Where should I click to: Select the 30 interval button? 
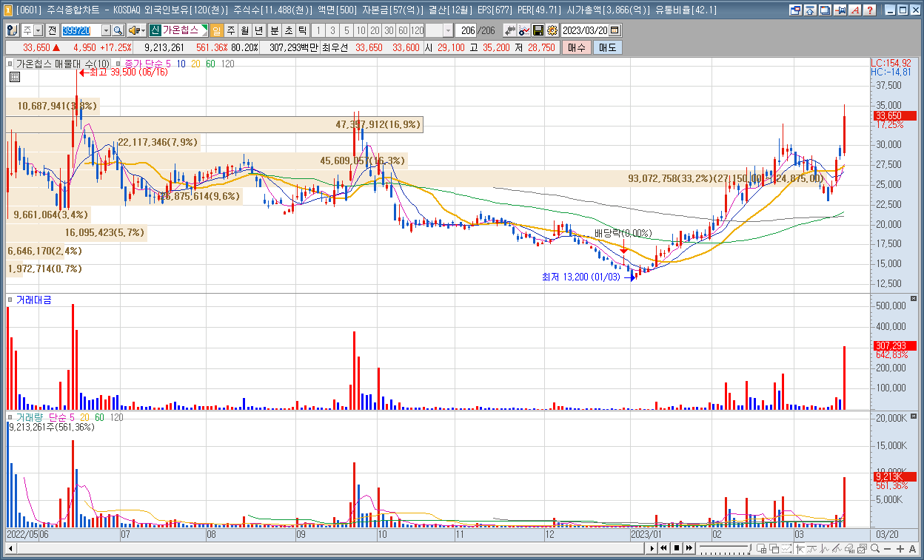click(x=388, y=30)
